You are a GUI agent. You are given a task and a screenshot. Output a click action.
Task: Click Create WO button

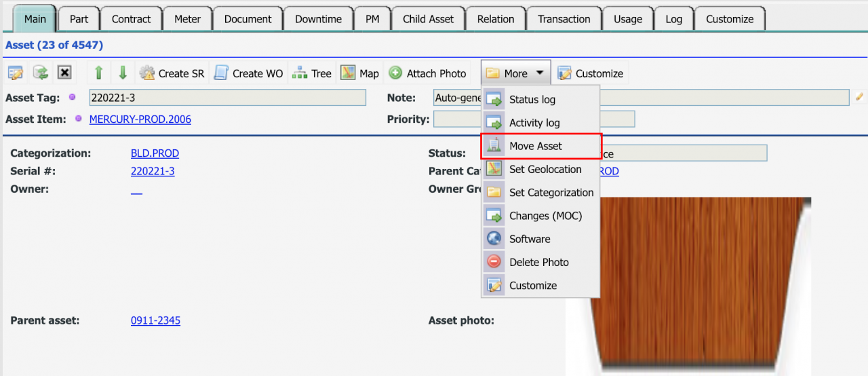[x=249, y=73]
